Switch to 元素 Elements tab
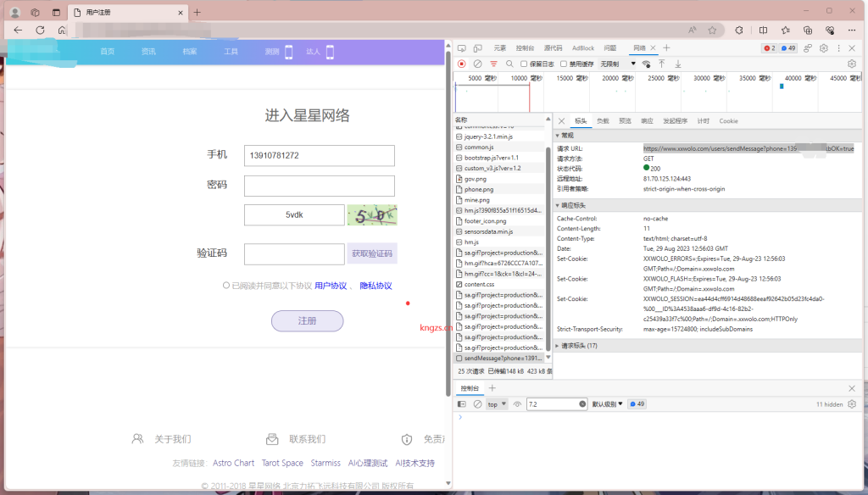The image size is (868, 495). pos(500,48)
